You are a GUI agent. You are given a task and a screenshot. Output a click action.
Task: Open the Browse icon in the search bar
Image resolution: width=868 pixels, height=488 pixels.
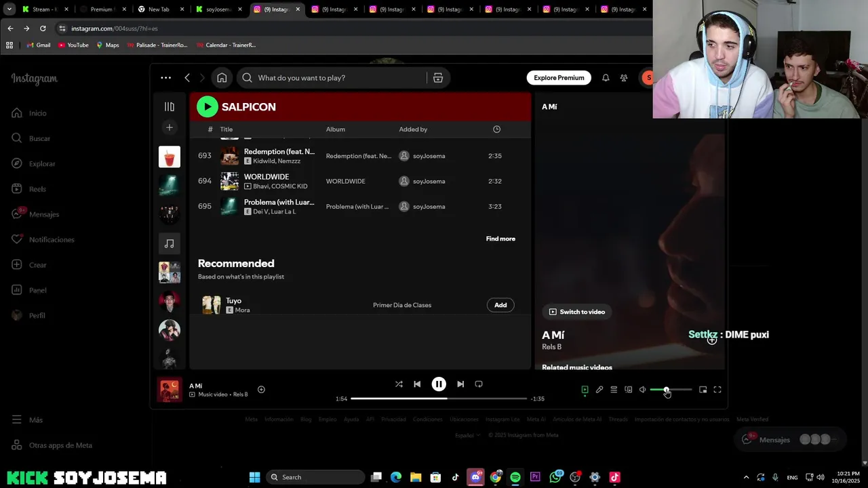pyautogui.click(x=438, y=78)
